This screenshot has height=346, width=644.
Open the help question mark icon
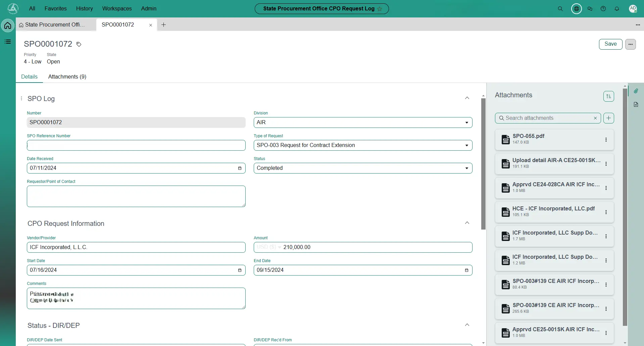click(x=603, y=9)
